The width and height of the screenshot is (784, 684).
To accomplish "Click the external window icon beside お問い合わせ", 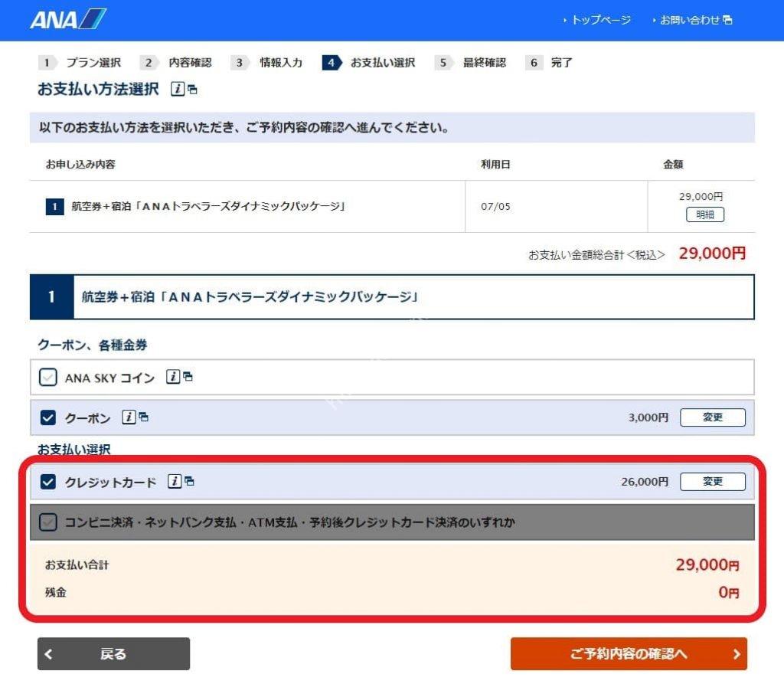I will [728, 20].
